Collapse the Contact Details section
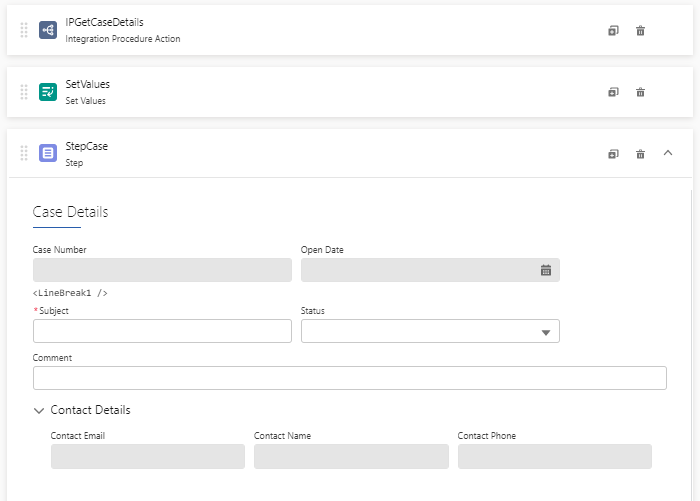 tap(39, 410)
